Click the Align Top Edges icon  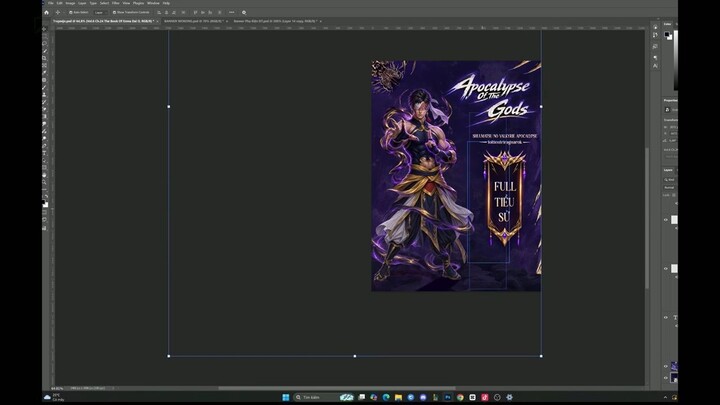click(195, 12)
